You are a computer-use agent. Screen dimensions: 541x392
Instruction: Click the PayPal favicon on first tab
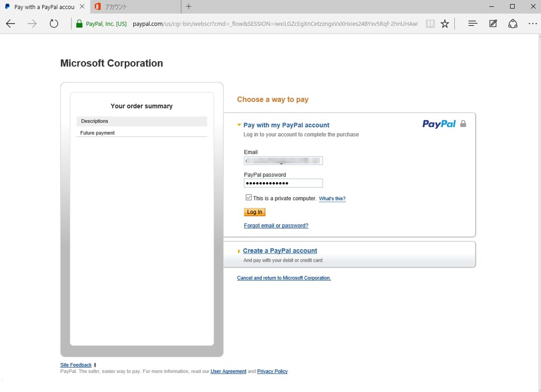tap(7, 6)
